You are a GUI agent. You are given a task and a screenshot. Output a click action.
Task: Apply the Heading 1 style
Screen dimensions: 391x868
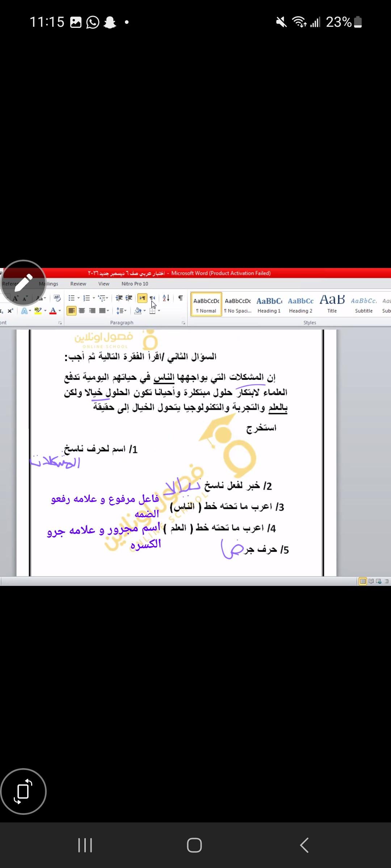point(269,305)
